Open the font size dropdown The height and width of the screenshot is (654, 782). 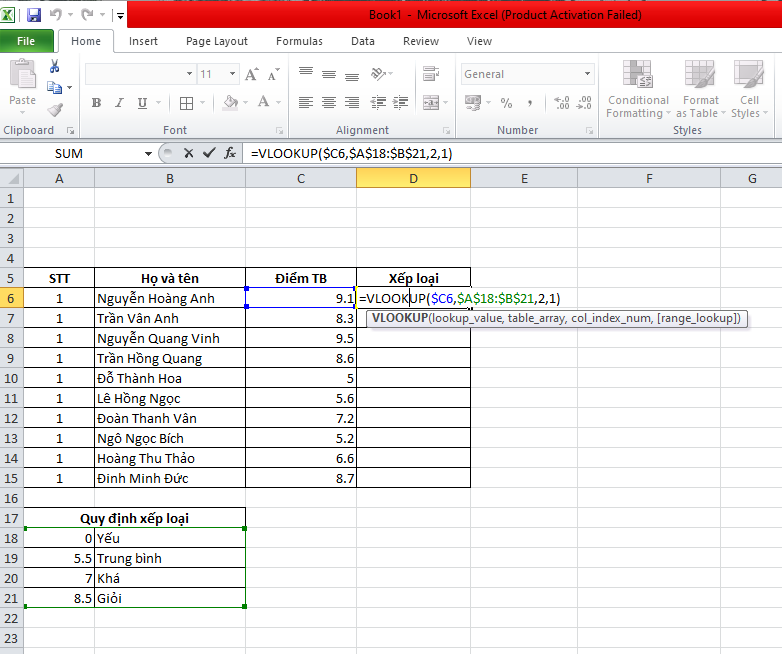(232, 74)
